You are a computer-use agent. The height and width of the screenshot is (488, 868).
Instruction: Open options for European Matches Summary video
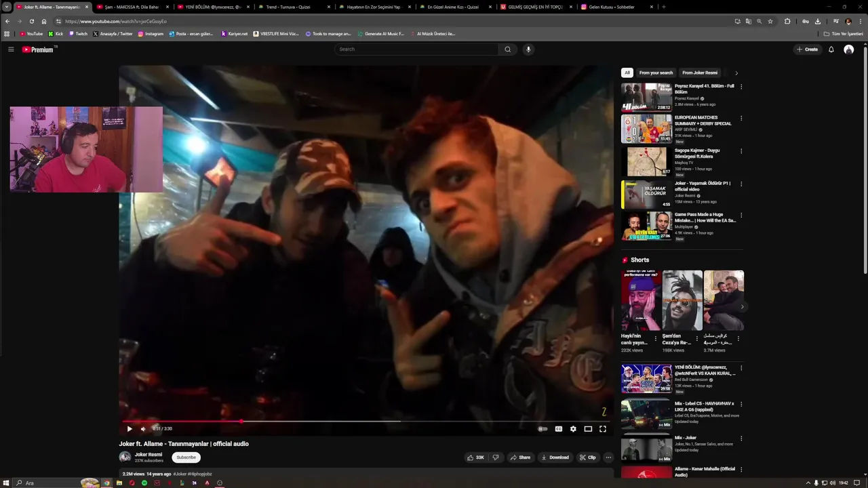pos(741,118)
